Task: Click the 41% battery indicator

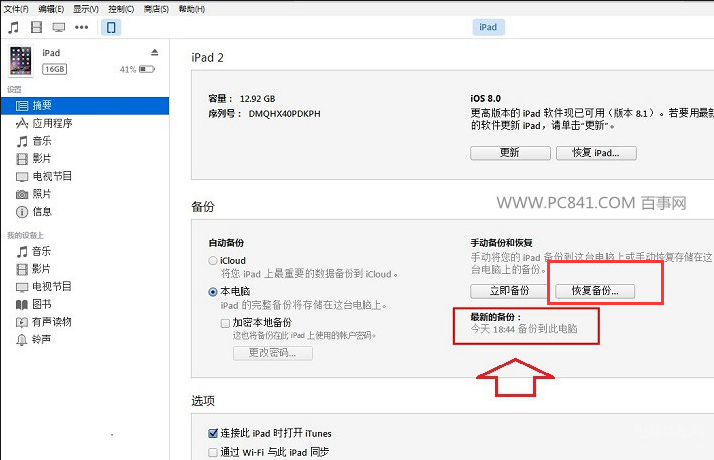Action: point(137,69)
